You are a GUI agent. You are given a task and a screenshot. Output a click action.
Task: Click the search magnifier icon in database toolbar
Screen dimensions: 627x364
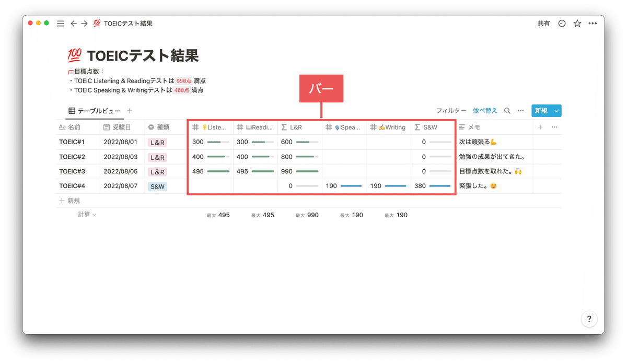(x=507, y=111)
